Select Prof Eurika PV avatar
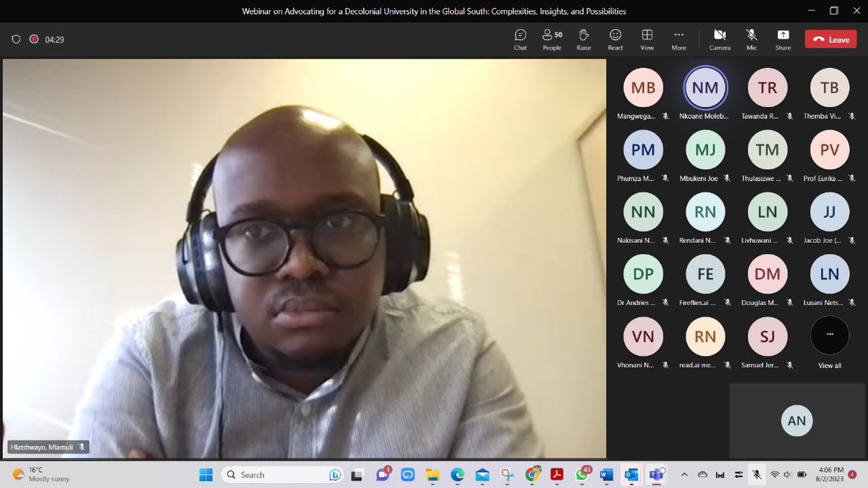868x488 pixels. [830, 150]
